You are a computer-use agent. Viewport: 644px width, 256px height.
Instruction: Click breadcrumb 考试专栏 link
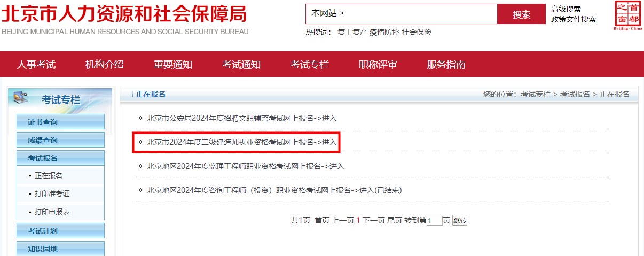pos(536,94)
